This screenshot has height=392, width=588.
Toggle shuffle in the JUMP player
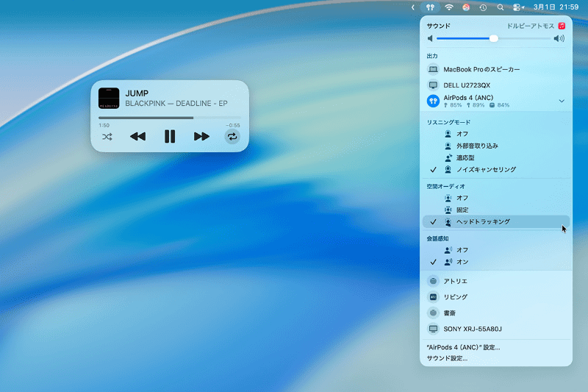click(x=107, y=137)
